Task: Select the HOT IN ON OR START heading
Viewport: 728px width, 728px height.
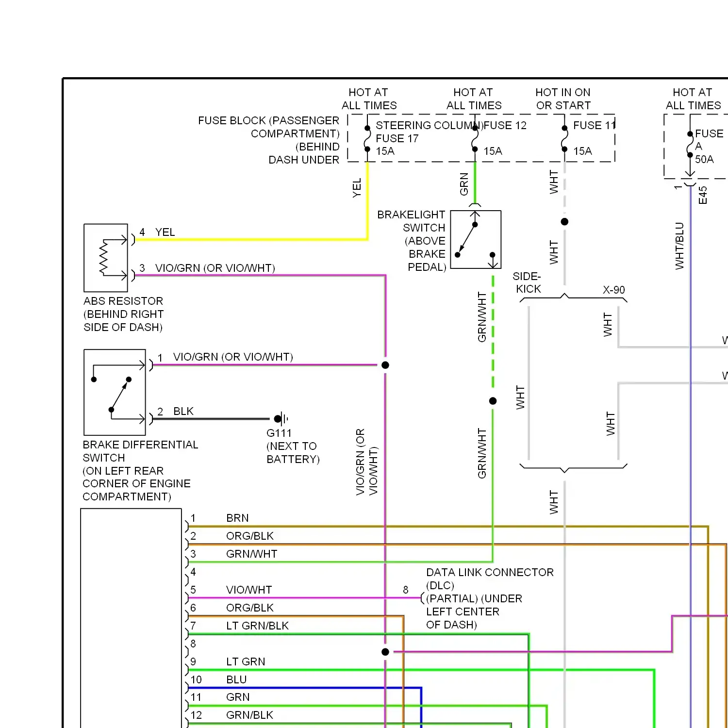Action: click(x=563, y=99)
